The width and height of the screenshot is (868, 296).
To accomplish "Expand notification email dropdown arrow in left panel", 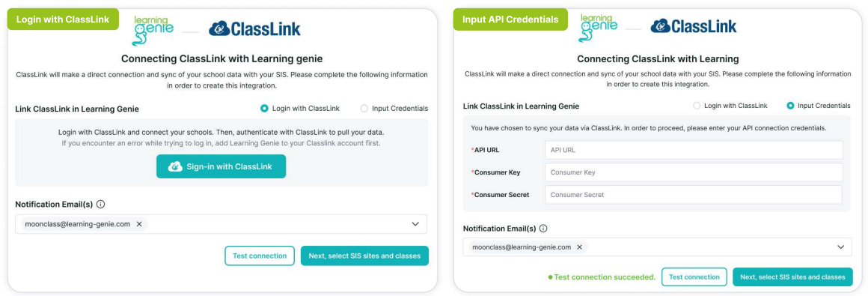I will 416,224.
